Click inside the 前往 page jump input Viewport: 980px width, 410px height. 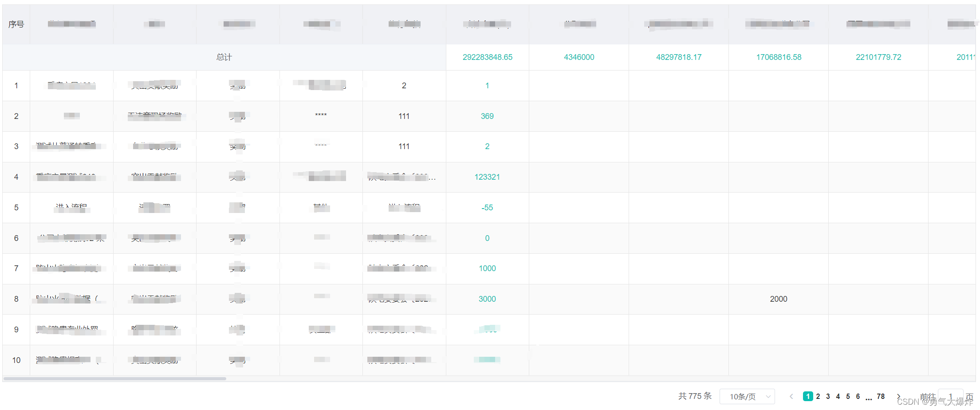pos(951,396)
